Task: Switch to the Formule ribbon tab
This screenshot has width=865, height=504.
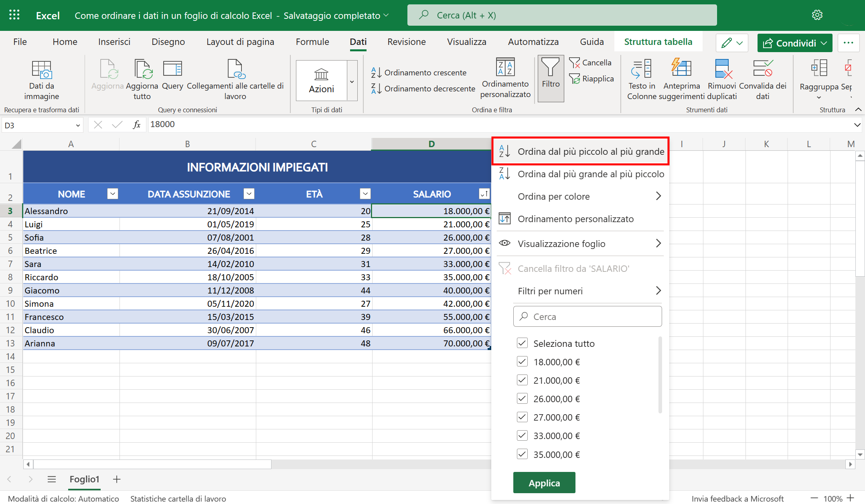Action: tap(312, 42)
